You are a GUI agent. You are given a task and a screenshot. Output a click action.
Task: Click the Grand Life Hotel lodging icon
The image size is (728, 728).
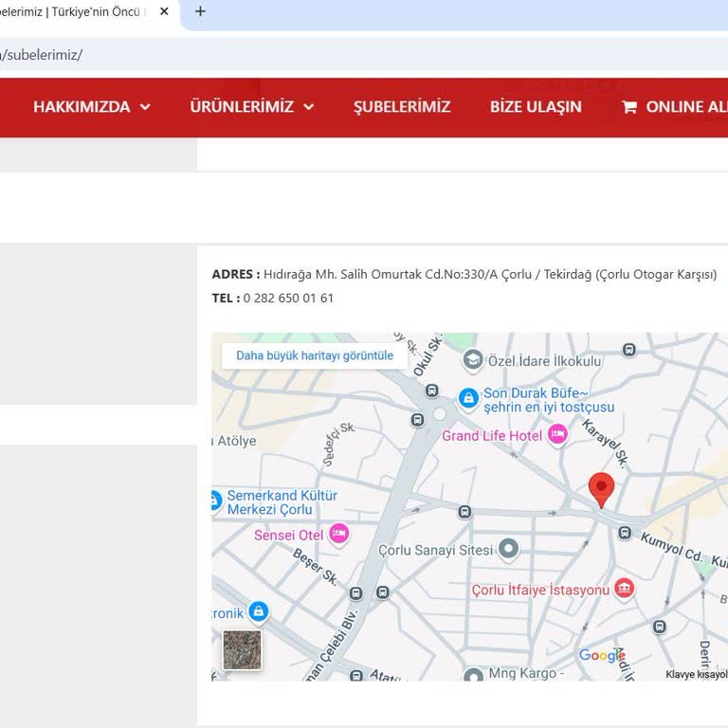click(x=557, y=435)
